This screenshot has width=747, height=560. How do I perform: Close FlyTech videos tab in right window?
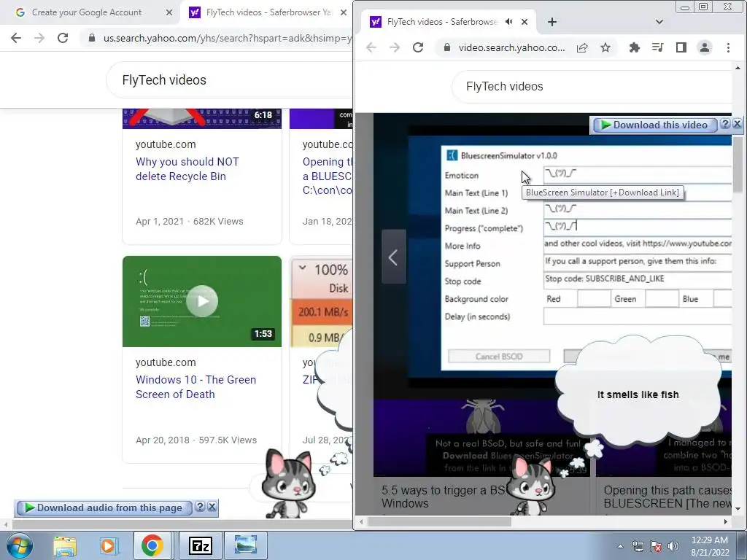525,22
